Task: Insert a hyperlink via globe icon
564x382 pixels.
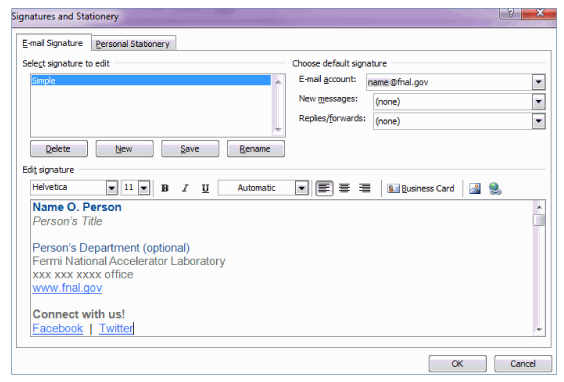Action: coord(495,188)
